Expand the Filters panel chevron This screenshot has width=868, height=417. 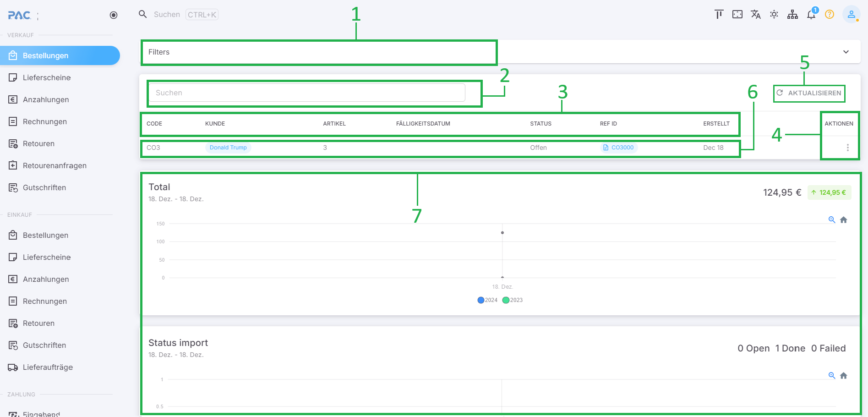point(846,52)
